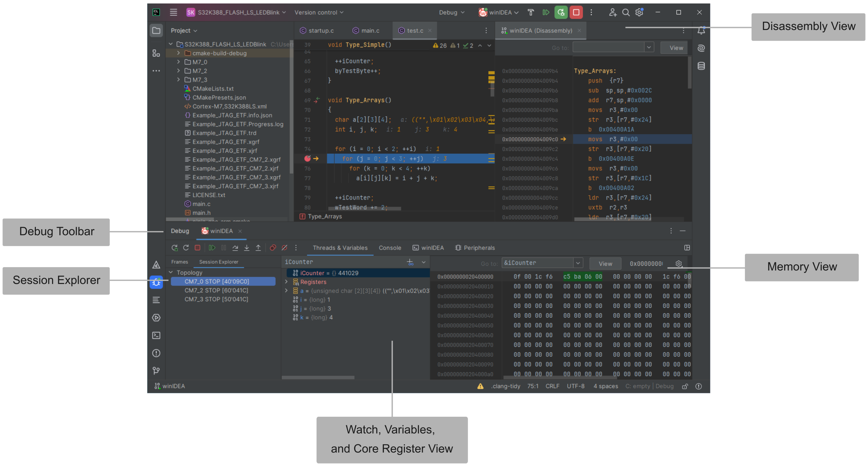Screen dimensions: 868x466
Task: Click the green Debug rerun icon
Action: (x=561, y=12)
